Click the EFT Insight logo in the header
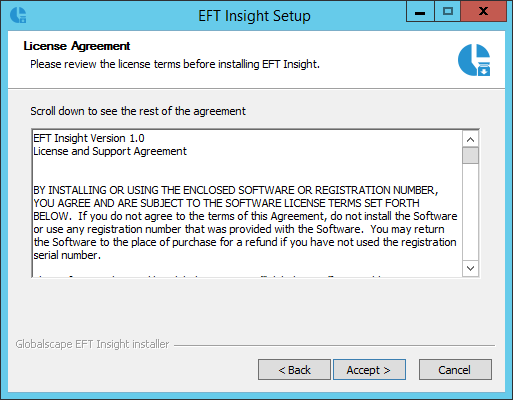The height and width of the screenshot is (400, 513). [474, 60]
